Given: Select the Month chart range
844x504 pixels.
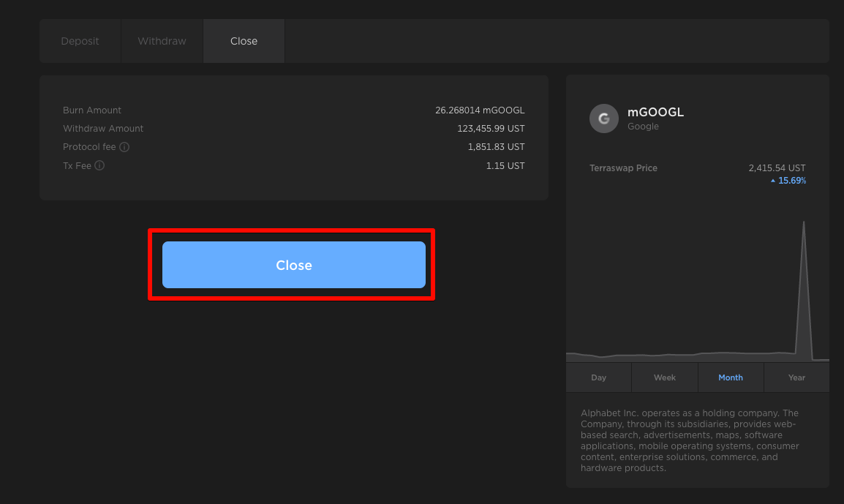Looking at the screenshot, I should pyautogui.click(x=730, y=377).
